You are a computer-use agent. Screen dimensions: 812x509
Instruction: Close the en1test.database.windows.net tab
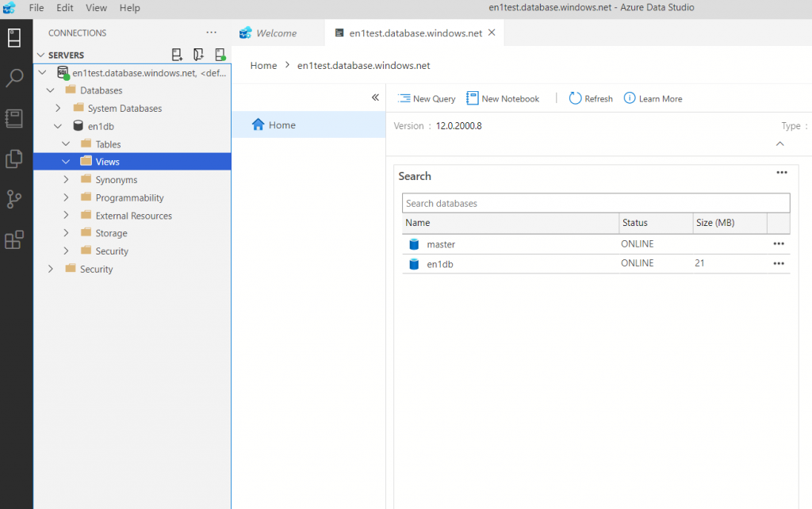tap(492, 33)
